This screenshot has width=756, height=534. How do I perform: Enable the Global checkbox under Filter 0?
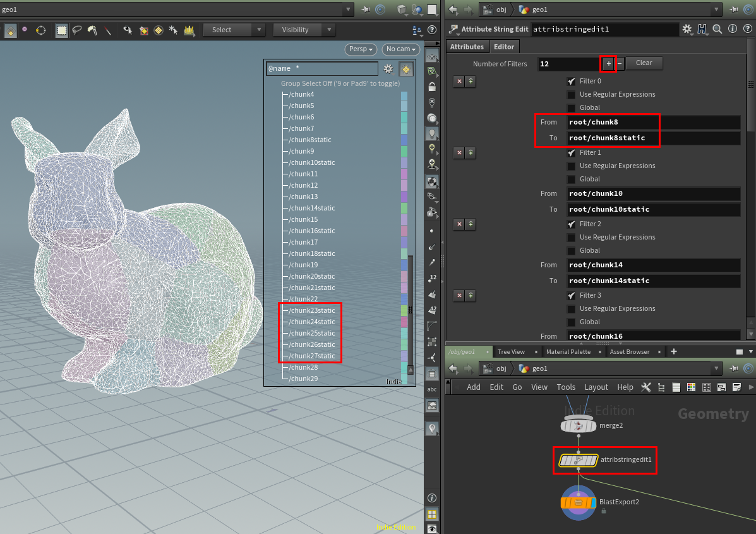pos(571,107)
